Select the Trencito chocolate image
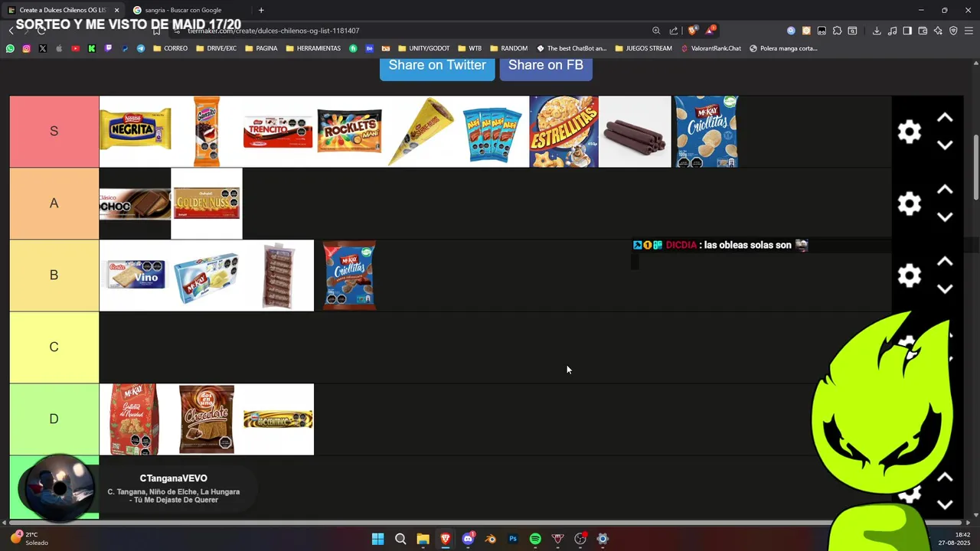Image resolution: width=980 pixels, height=551 pixels. tap(278, 131)
